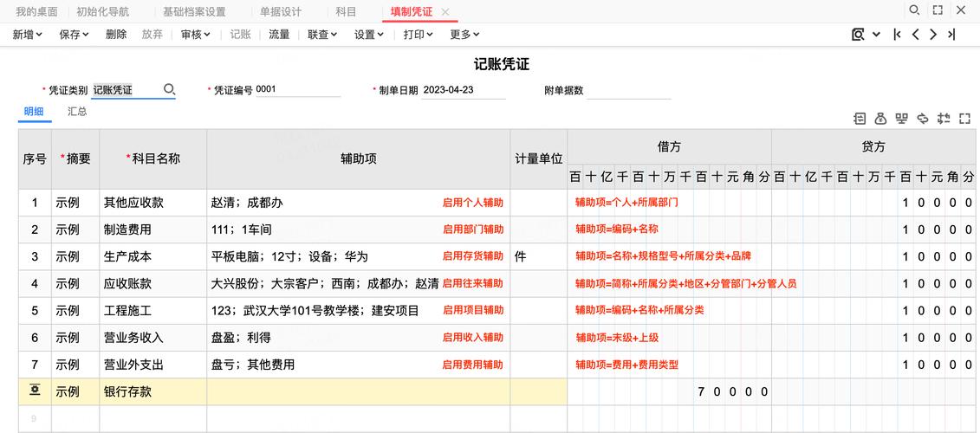
Task: Switch to 我的桌面 tab
Action: tap(36, 12)
